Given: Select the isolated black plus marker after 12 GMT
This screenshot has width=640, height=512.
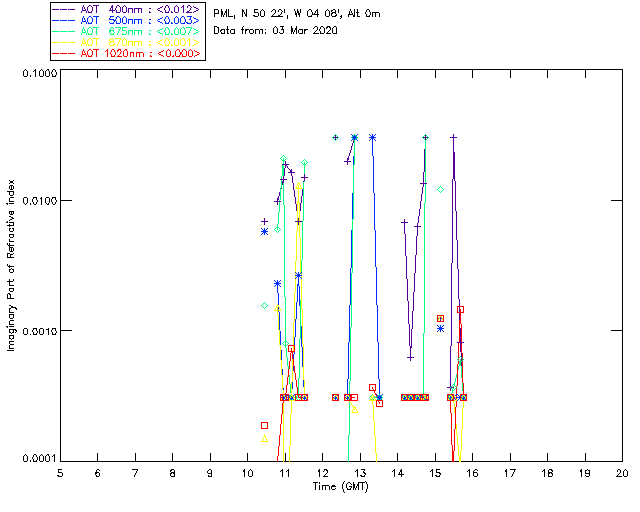Looking at the screenshot, I should click(x=335, y=138).
